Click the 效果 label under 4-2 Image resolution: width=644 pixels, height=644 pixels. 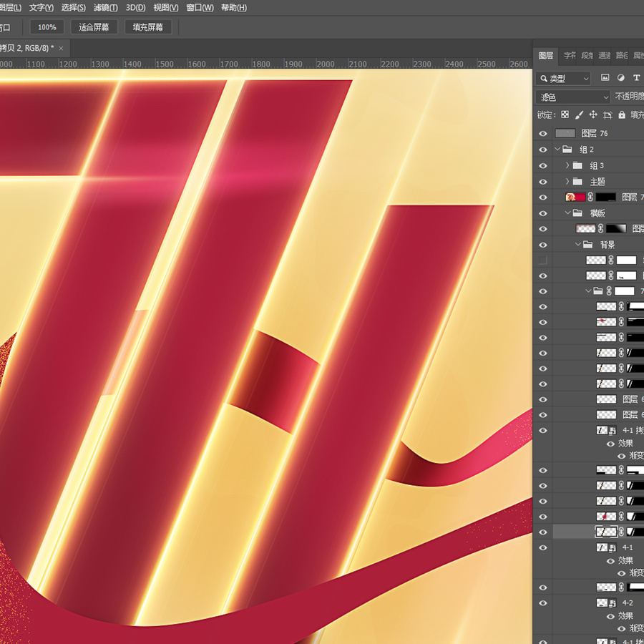point(625,617)
